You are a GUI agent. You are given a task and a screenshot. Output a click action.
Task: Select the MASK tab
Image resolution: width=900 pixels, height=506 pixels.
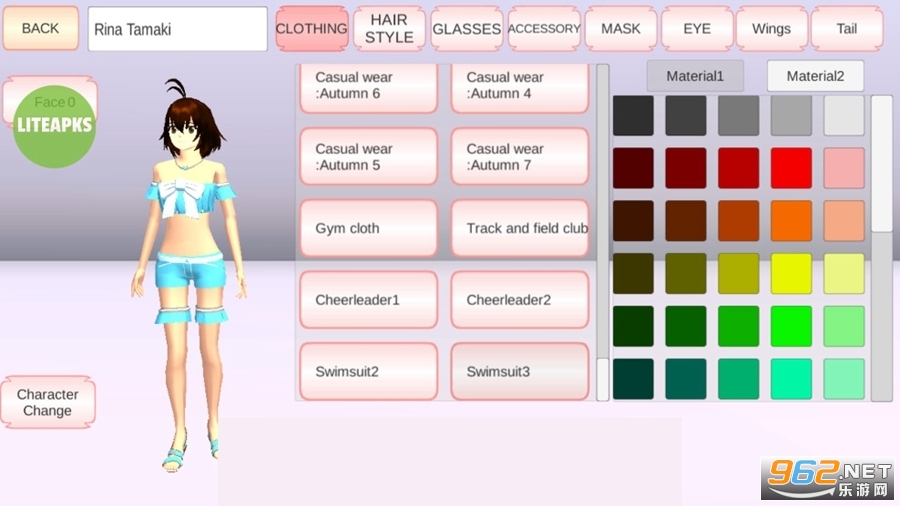620,29
